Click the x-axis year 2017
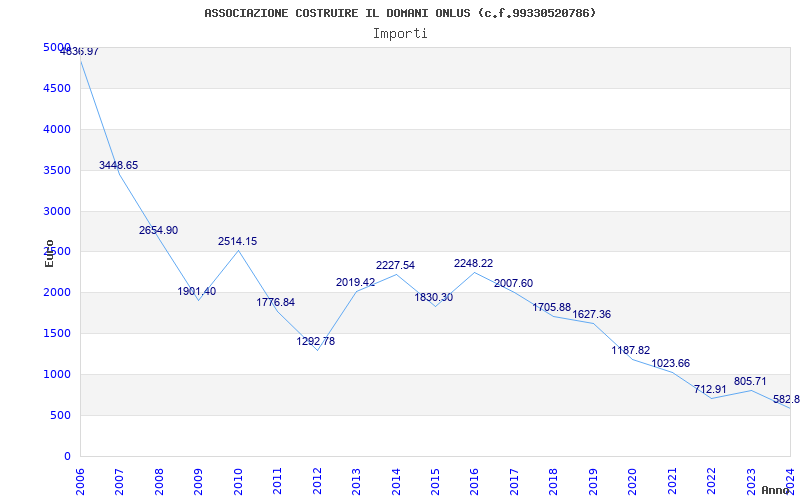Image resolution: width=800 pixels, height=500 pixels. coord(514,481)
